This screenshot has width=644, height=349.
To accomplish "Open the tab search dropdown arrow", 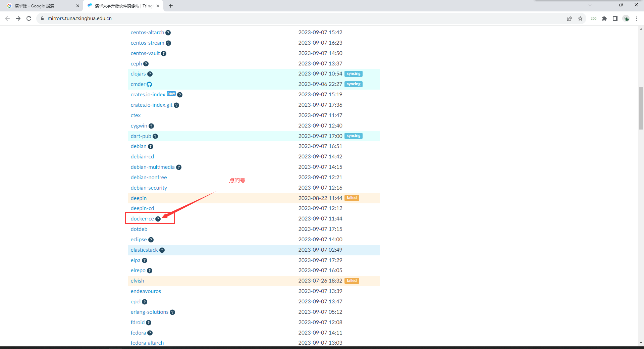I will (x=590, y=5).
